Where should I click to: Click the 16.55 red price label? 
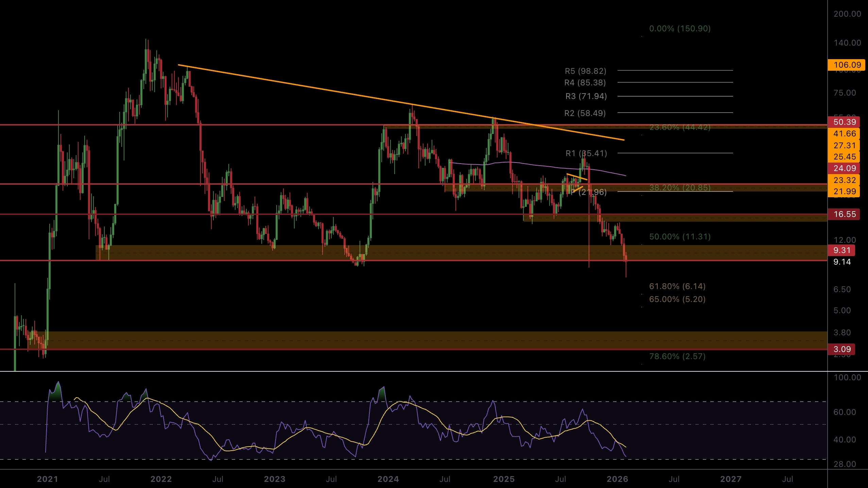pyautogui.click(x=845, y=214)
